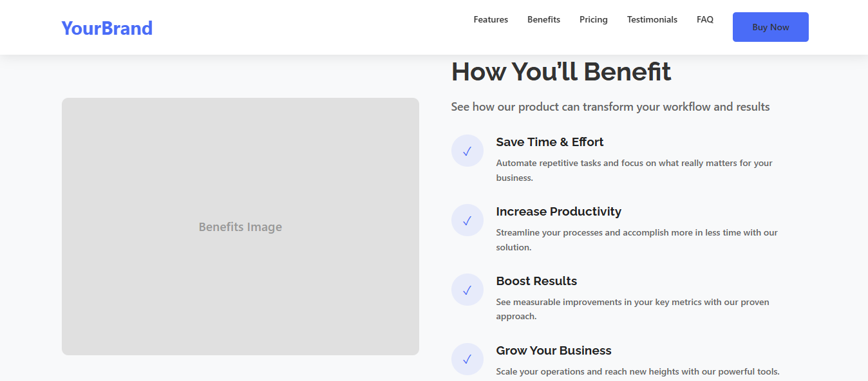Open the Pricing section link

click(593, 19)
